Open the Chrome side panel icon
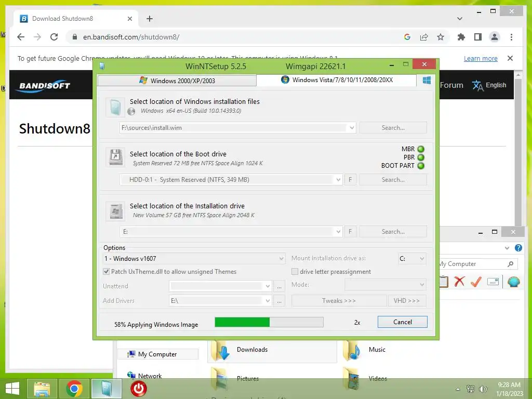 tap(478, 37)
